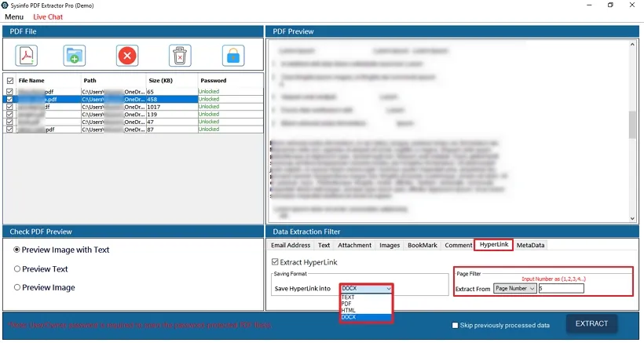The width and height of the screenshot is (644, 343).
Task: Switch to the Text tab
Action: (324, 245)
